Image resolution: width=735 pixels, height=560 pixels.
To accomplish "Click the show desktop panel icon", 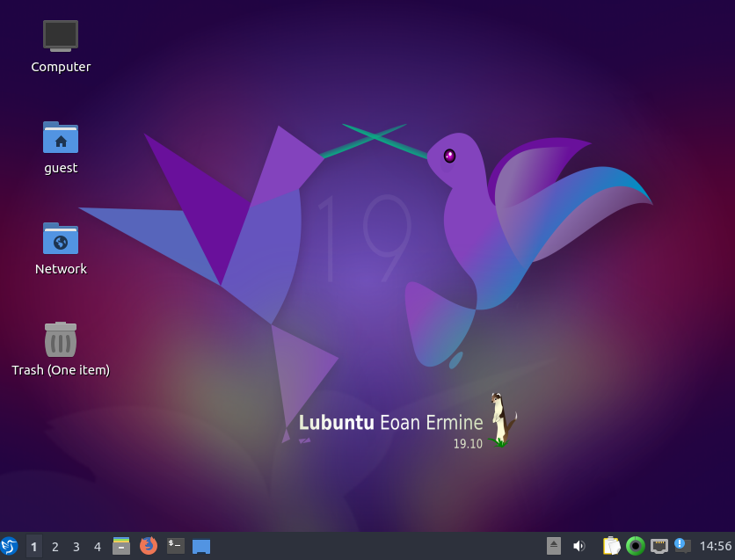I will pos(201,547).
